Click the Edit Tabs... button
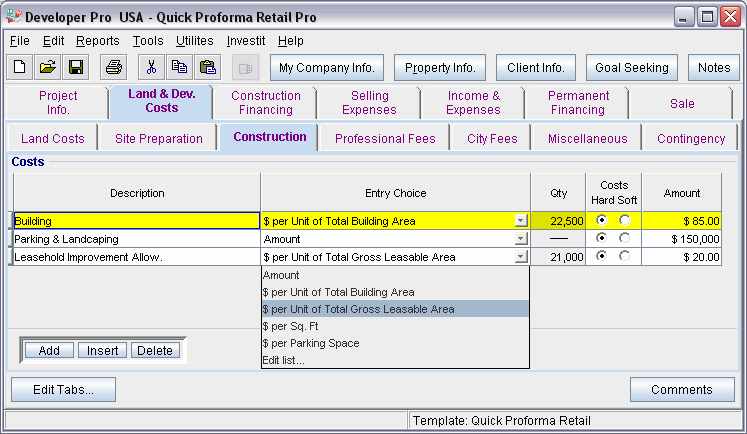Screen dimensions: 747x434 pyautogui.click(x=63, y=390)
